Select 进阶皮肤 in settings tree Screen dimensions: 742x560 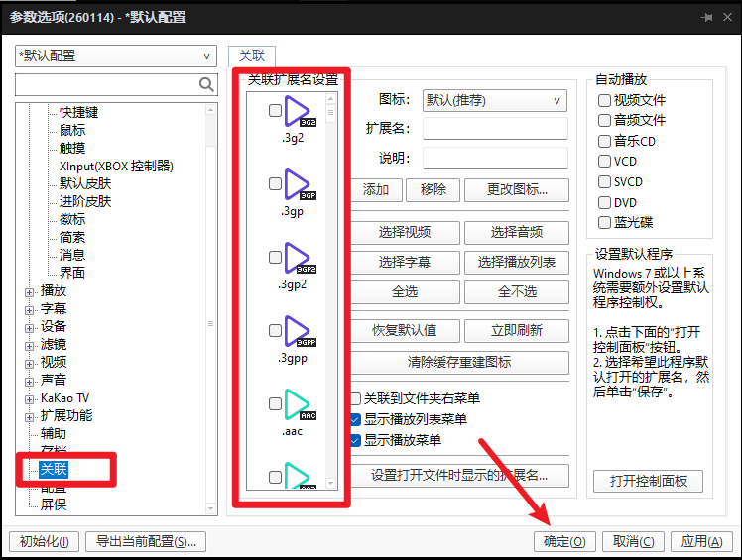coord(85,201)
